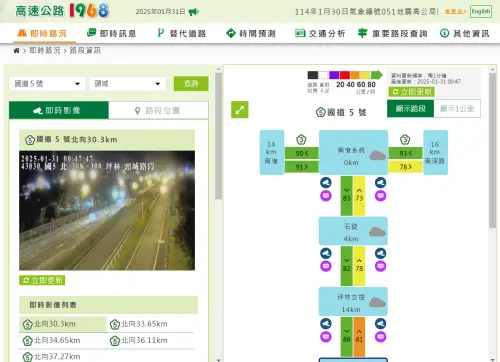The image size is (500, 362).
Task: Expand the road map to fullscreen
Action: [x=240, y=110]
